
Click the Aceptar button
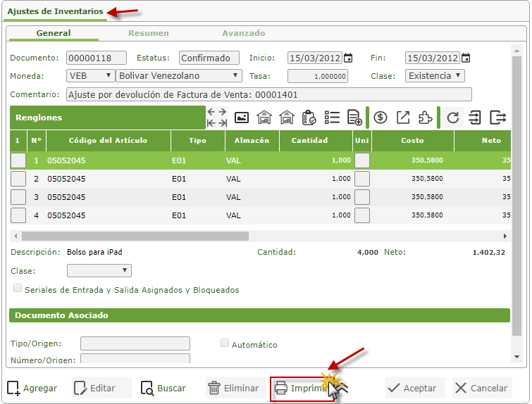coord(414,388)
